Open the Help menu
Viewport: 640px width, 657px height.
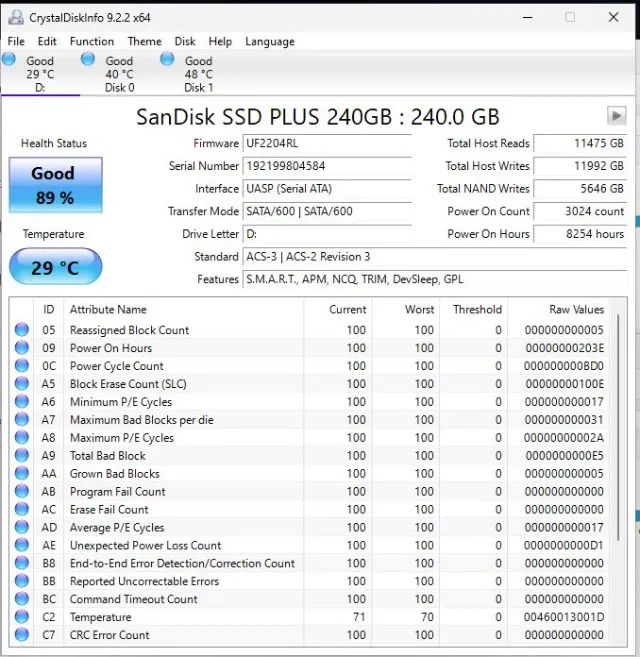coord(220,41)
